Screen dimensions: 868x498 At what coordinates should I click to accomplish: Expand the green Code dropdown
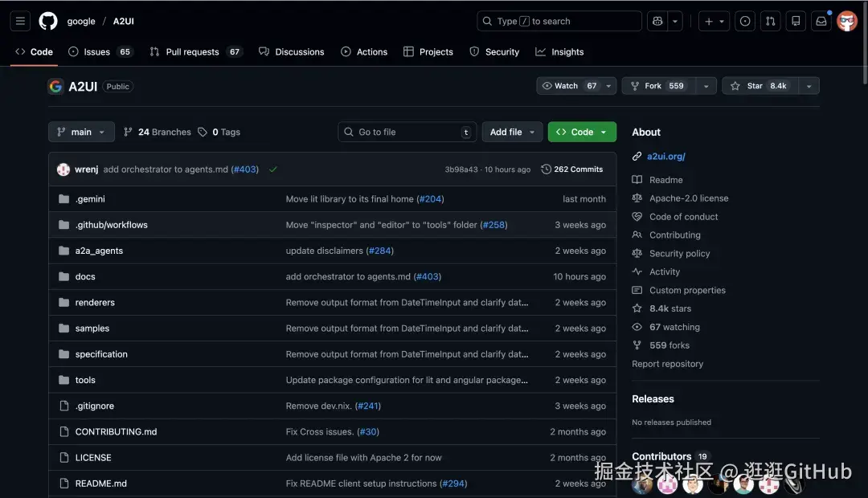coord(582,132)
